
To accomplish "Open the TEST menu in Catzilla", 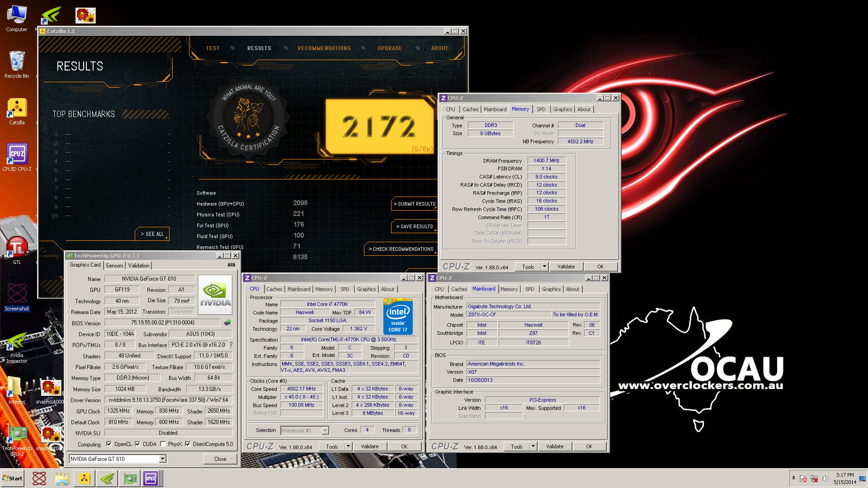I will (x=212, y=48).
